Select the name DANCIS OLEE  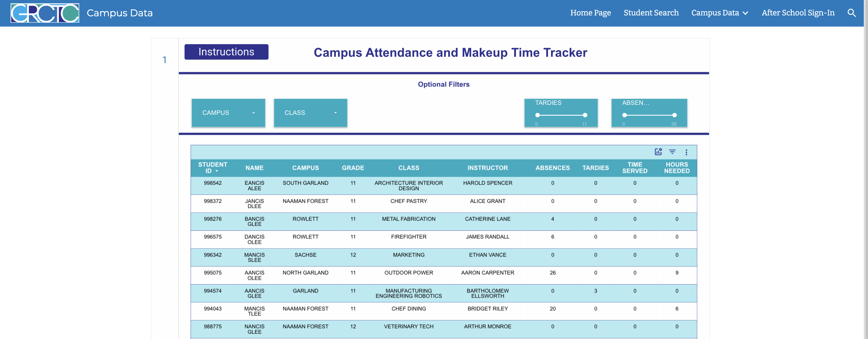click(x=254, y=239)
